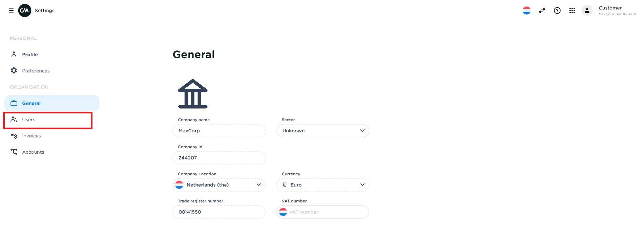Open the help question mark icon
644x240 pixels.
pyautogui.click(x=557, y=10)
